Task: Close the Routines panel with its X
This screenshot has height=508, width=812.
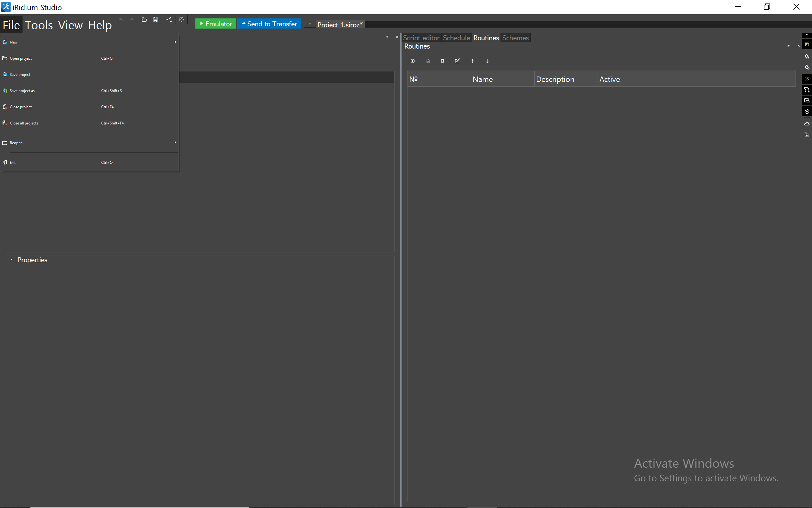Action: pos(799,46)
